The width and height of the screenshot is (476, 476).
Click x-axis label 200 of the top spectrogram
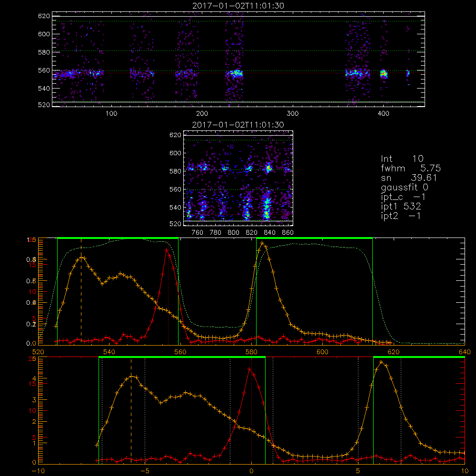(202, 114)
